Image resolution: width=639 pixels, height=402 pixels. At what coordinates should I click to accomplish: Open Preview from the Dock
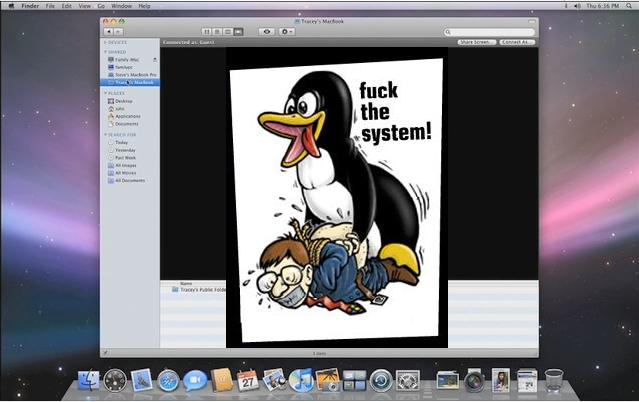point(274,380)
